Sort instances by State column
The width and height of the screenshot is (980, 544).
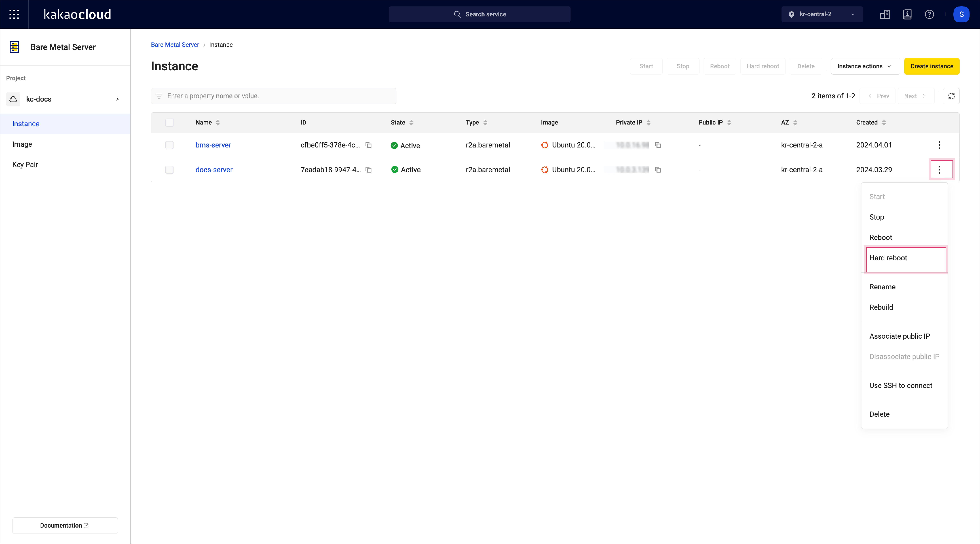[x=411, y=123]
